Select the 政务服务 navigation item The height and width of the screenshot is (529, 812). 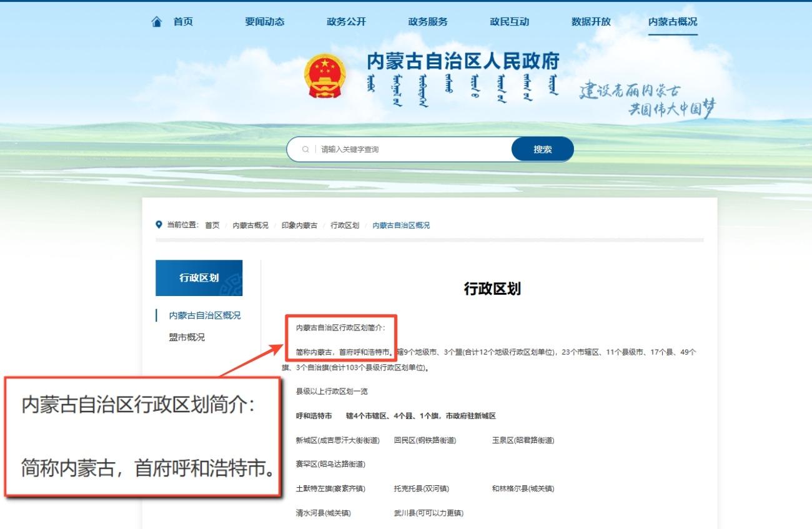click(428, 22)
